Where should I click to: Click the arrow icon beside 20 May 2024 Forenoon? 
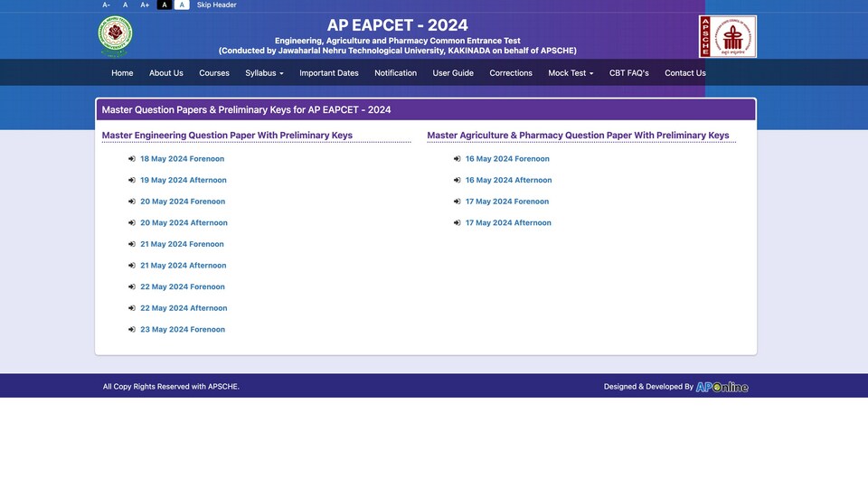(x=132, y=202)
